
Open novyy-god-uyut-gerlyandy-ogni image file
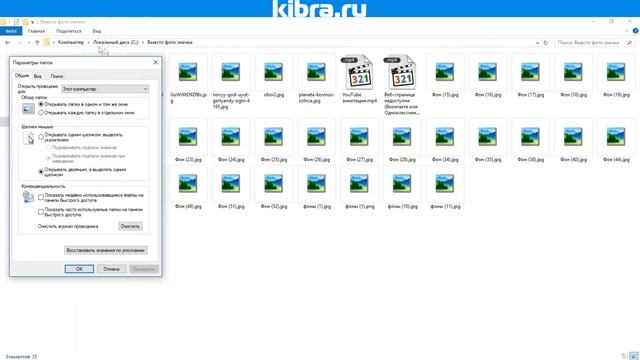pyautogui.click(x=231, y=82)
